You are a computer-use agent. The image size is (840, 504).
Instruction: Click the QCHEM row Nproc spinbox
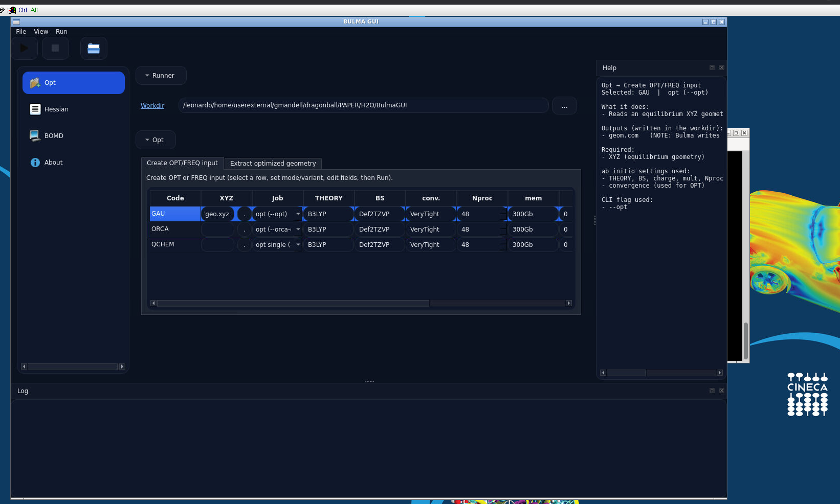pyautogui.click(x=482, y=245)
